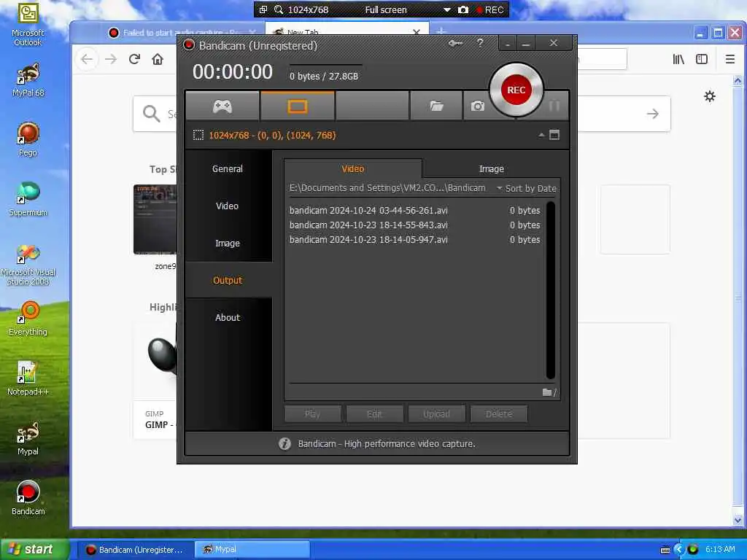Take a screenshot with the camera icon

pyautogui.click(x=477, y=106)
